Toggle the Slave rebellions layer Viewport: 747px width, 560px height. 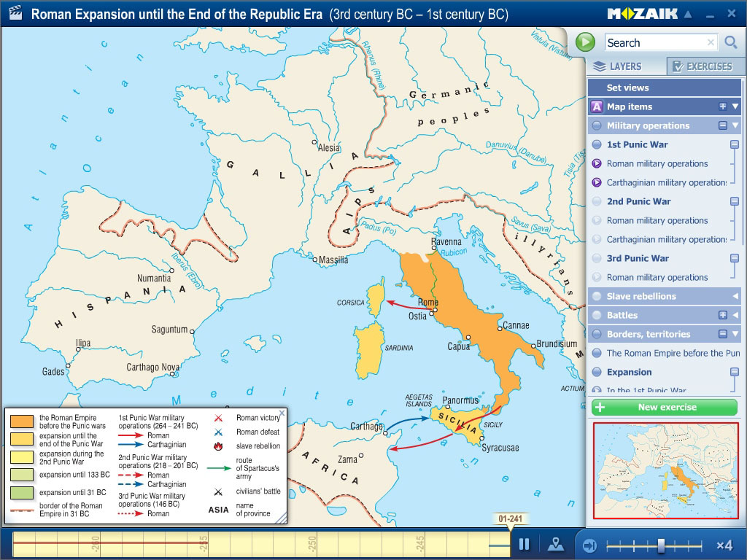pyautogui.click(x=597, y=296)
